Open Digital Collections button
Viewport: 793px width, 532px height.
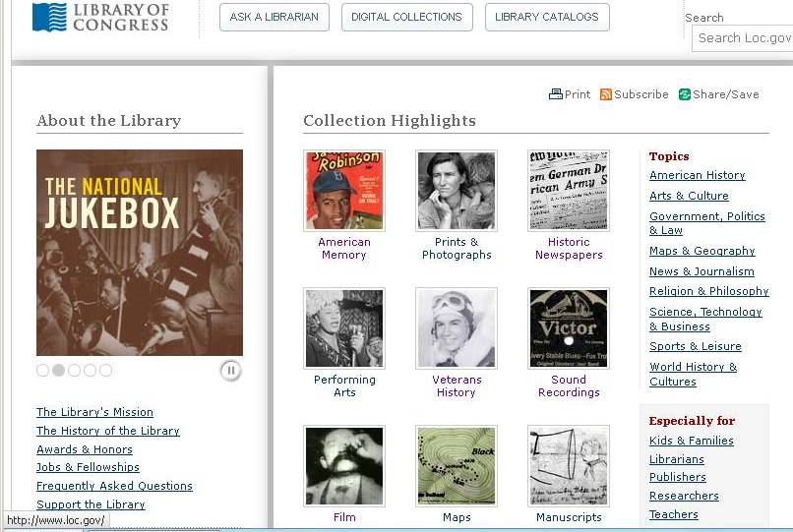(406, 17)
